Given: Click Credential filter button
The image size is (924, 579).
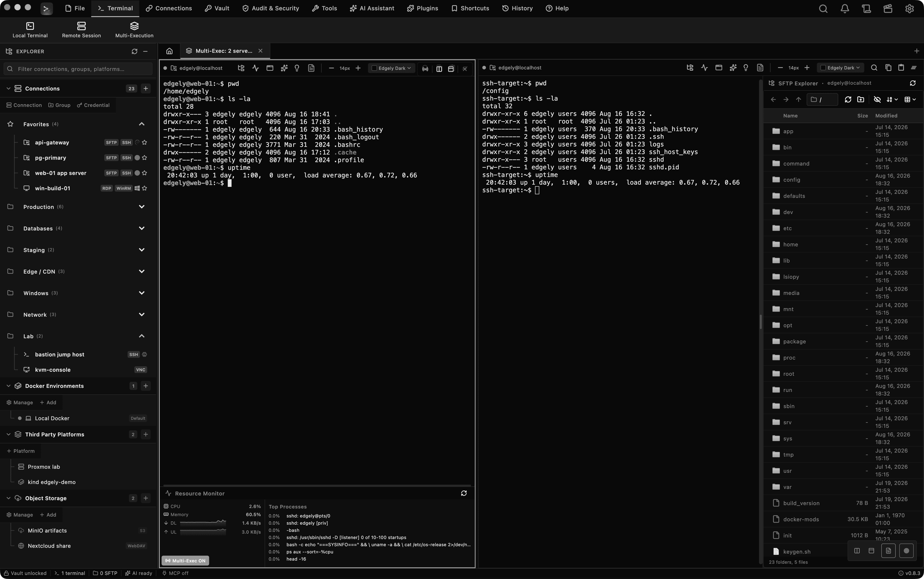Looking at the screenshot, I should (x=93, y=105).
